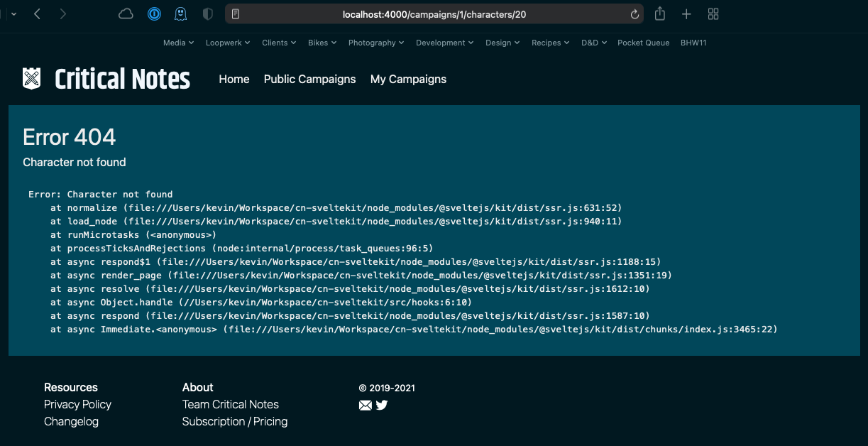868x446 pixels.
Task: Click the privacy shield icon
Action: 207,14
